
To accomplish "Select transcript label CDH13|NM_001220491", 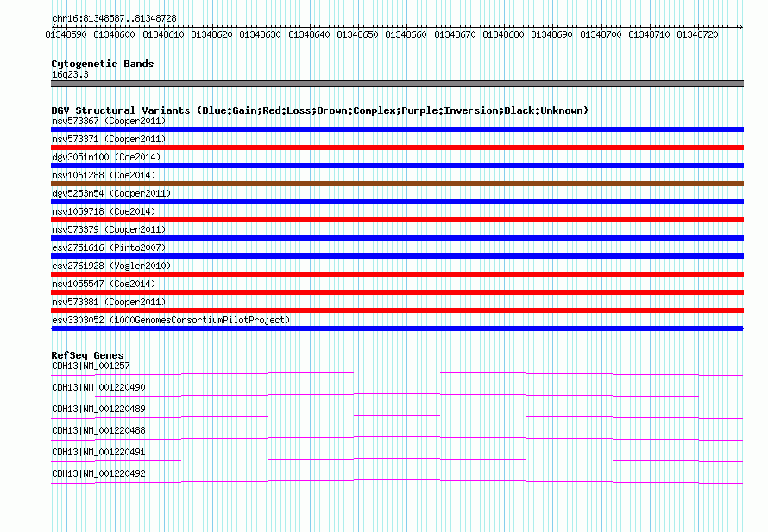I will (98, 452).
